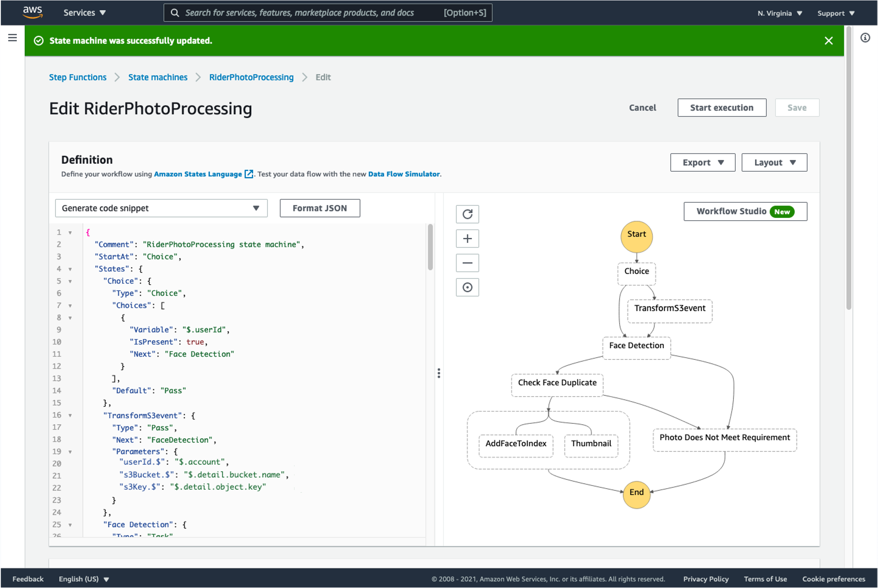Open the Support dropdown menu

point(836,13)
